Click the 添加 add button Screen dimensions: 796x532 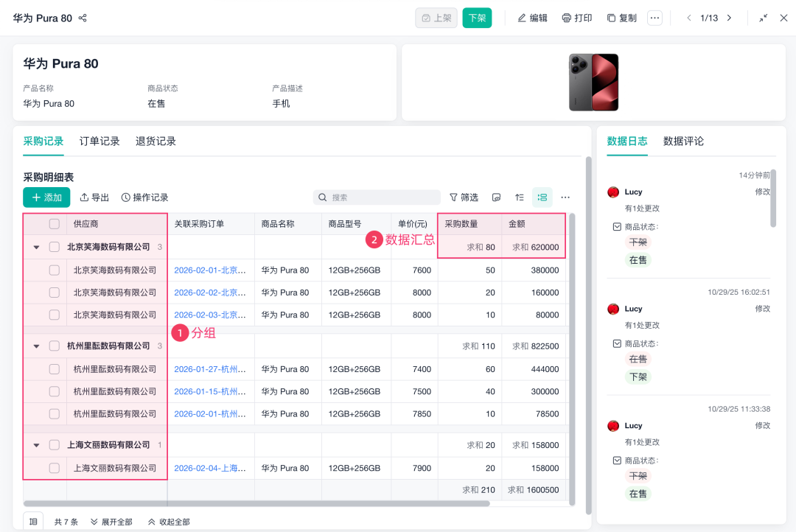point(46,197)
